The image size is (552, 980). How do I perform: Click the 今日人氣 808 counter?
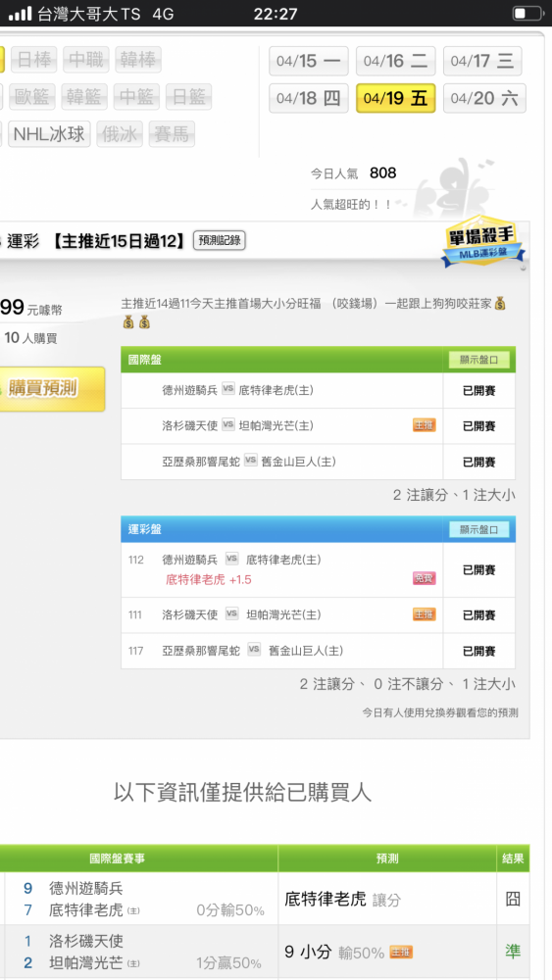point(354,173)
